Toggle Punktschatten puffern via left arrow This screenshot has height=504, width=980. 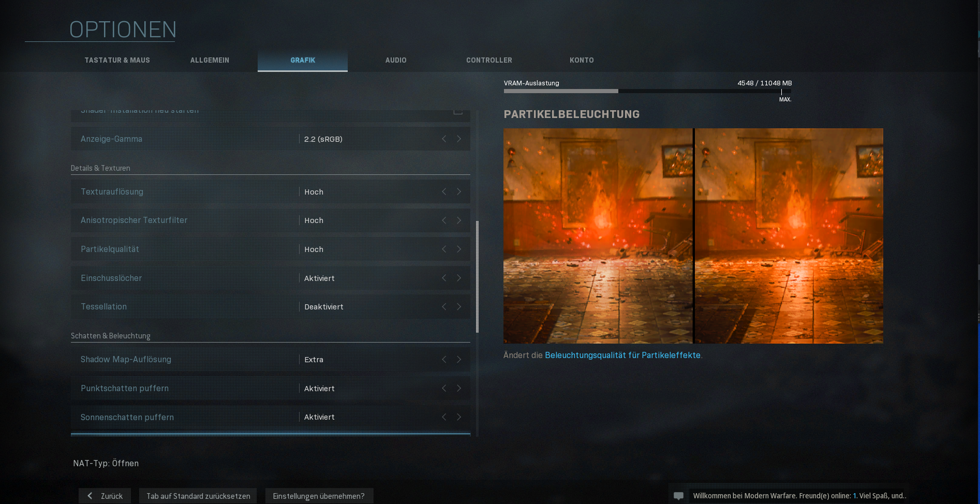(444, 388)
